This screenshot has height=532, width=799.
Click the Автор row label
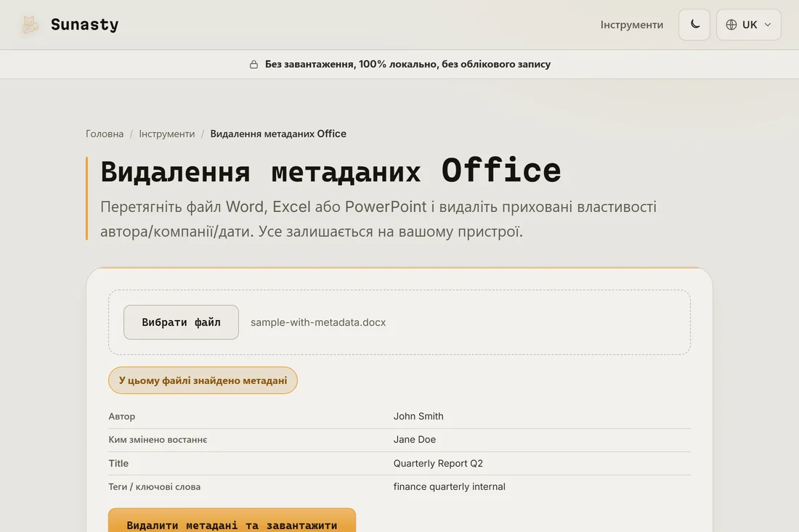point(122,417)
